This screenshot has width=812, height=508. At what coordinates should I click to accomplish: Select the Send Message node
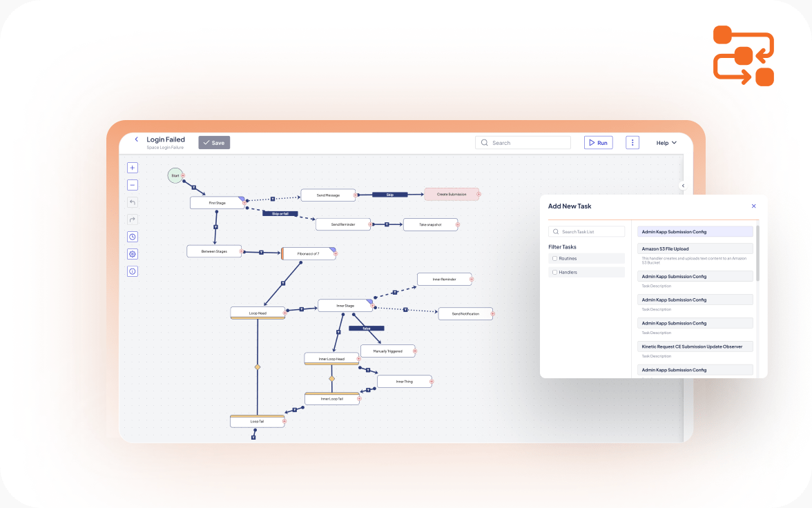coord(328,195)
